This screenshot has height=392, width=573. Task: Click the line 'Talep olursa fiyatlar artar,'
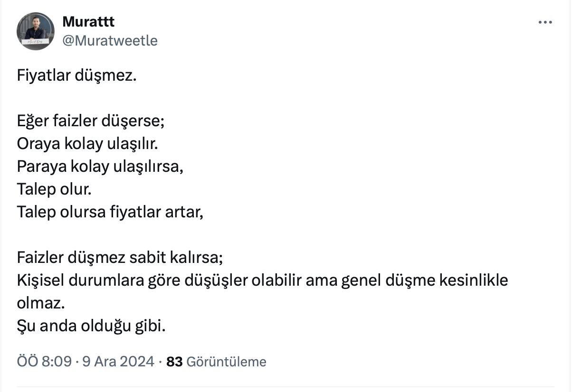110,212
